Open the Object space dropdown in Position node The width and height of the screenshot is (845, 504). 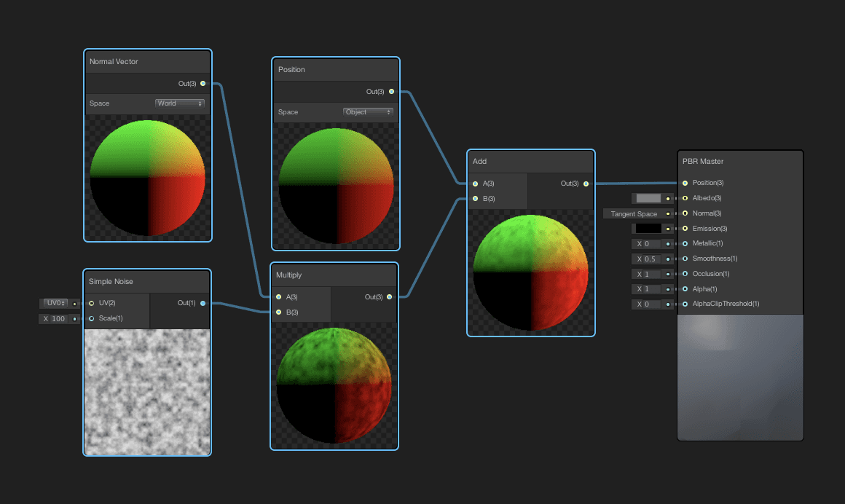368,112
